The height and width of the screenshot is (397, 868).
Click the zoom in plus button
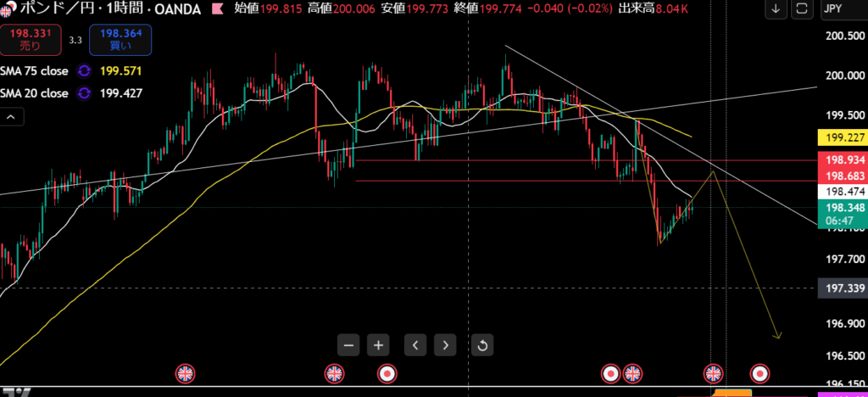380,344
